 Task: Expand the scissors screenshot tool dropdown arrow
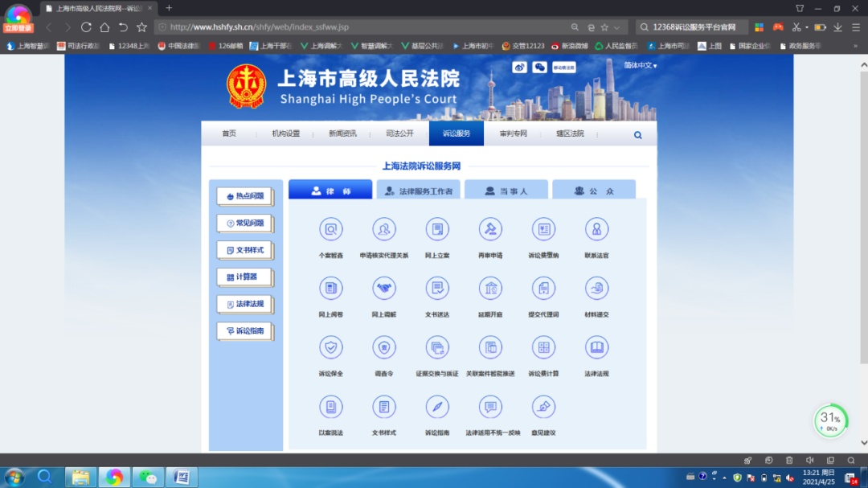(807, 27)
